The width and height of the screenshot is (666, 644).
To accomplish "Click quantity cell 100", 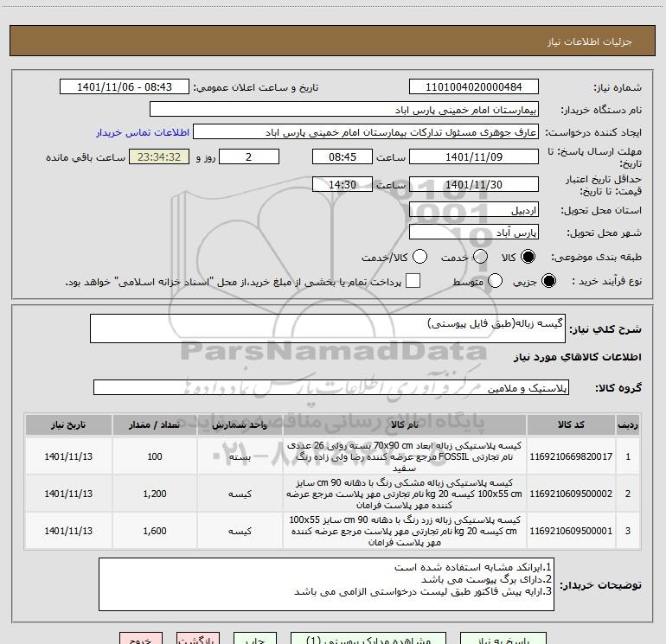I will pyautogui.click(x=155, y=456).
